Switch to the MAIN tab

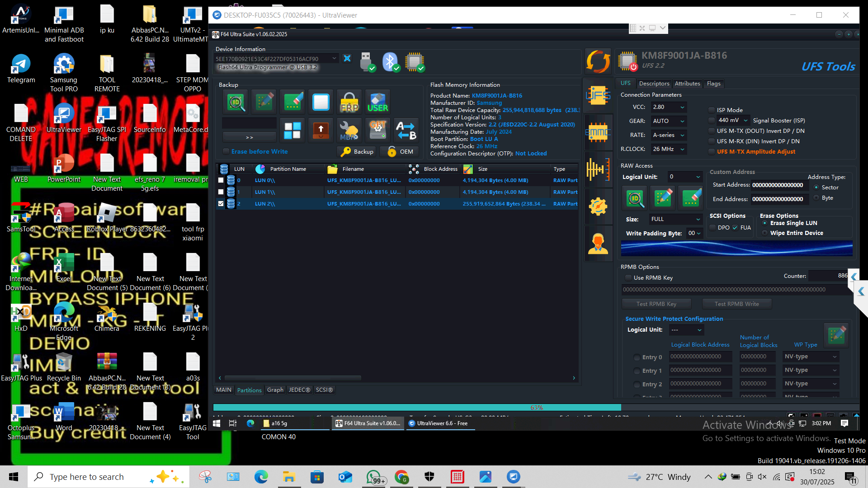coord(223,390)
